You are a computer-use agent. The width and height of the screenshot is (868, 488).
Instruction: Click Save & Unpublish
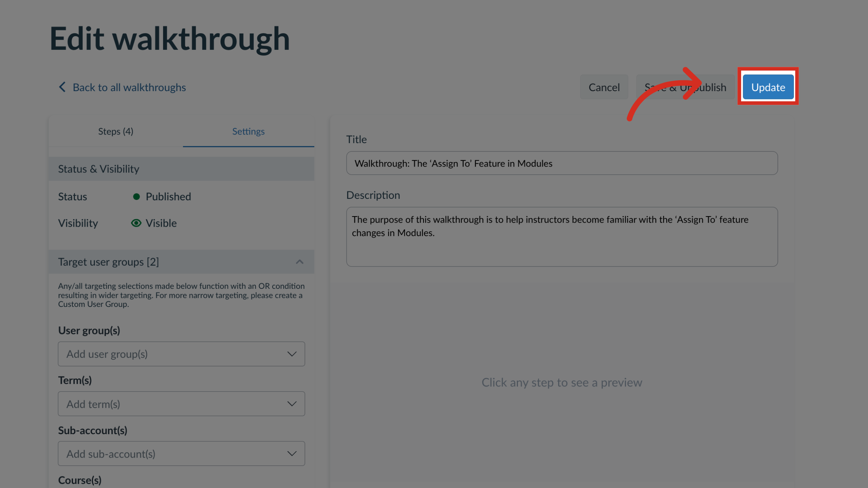pyautogui.click(x=685, y=87)
